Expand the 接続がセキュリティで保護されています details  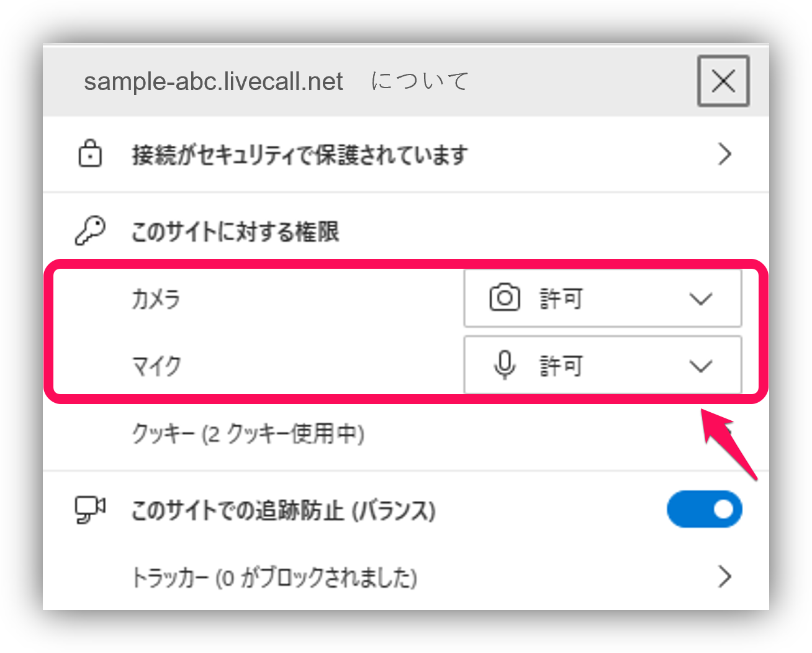(724, 155)
